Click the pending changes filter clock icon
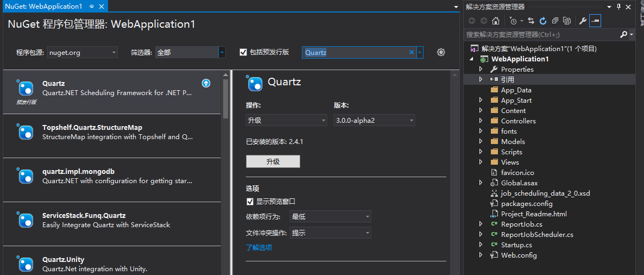The image size is (644, 275). click(x=513, y=21)
